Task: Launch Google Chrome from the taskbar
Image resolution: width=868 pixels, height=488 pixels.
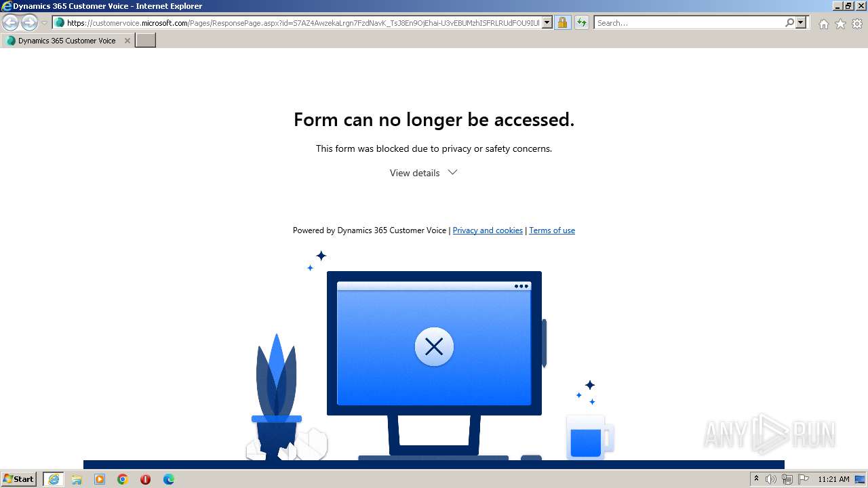Action: click(x=123, y=479)
